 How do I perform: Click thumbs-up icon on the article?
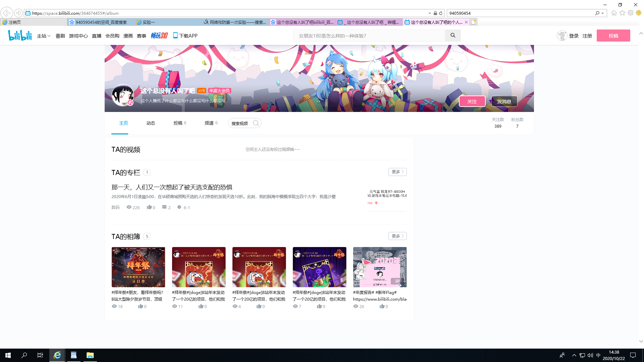click(149, 207)
